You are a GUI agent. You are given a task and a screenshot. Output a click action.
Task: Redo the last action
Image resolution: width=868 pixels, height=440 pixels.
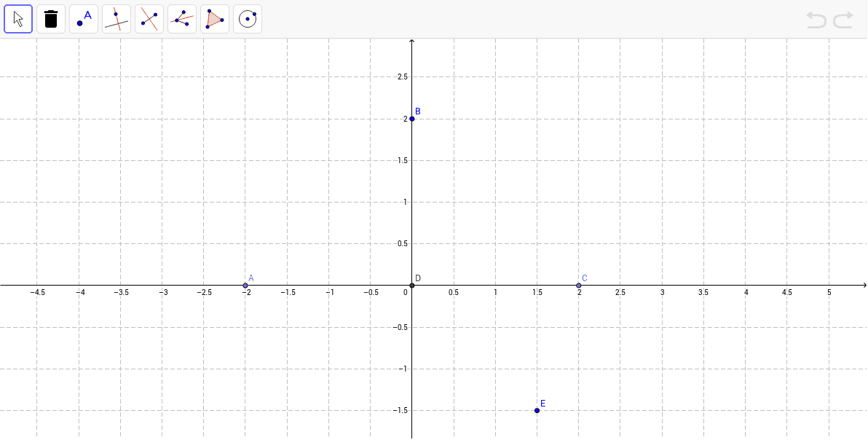[843, 20]
